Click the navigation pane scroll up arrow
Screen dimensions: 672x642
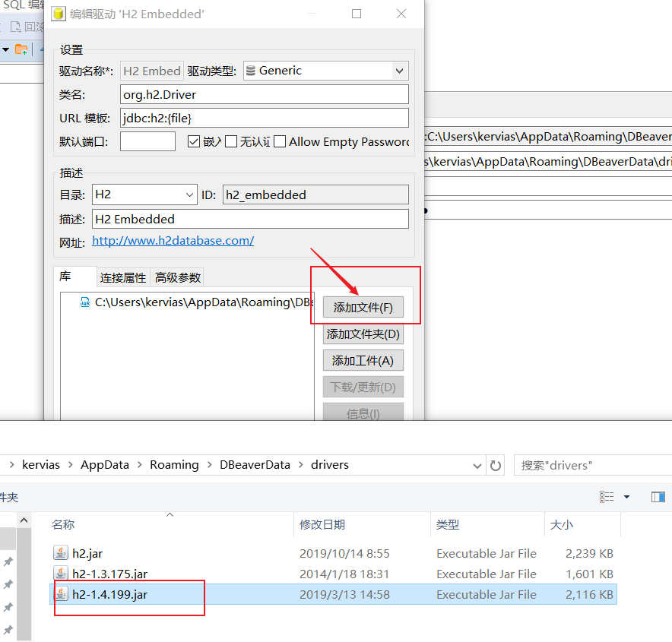click(24, 520)
